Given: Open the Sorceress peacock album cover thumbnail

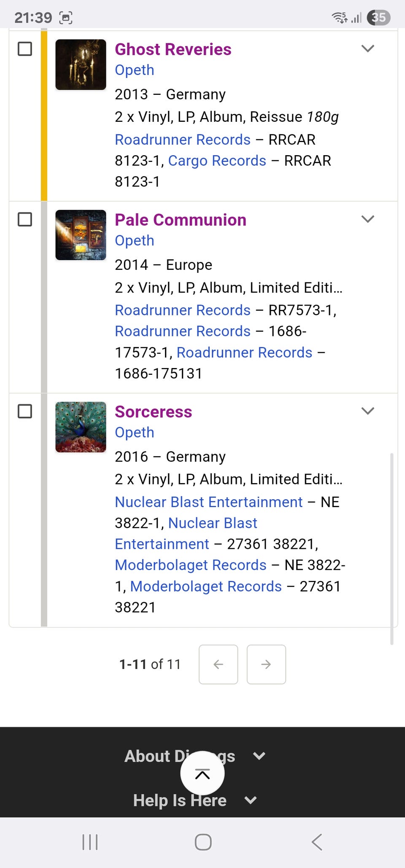Looking at the screenshot, I should point(81,427).
